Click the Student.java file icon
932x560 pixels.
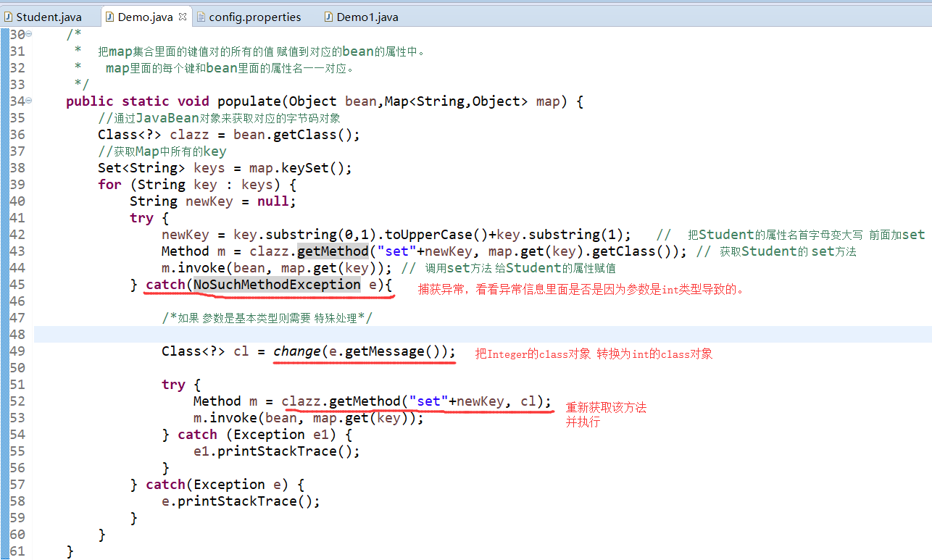click(8, 17)
